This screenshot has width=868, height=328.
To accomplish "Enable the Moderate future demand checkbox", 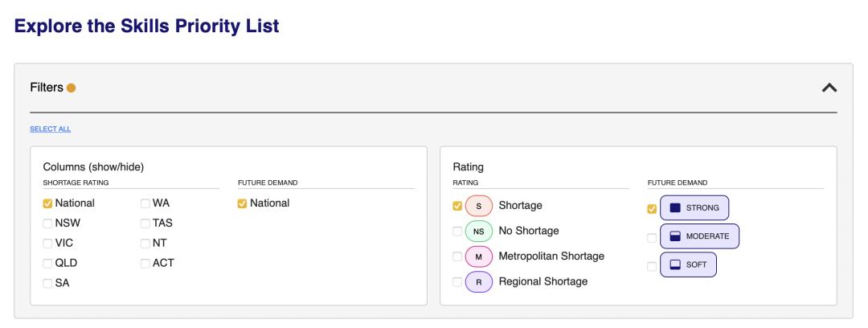I will [652, 236].
